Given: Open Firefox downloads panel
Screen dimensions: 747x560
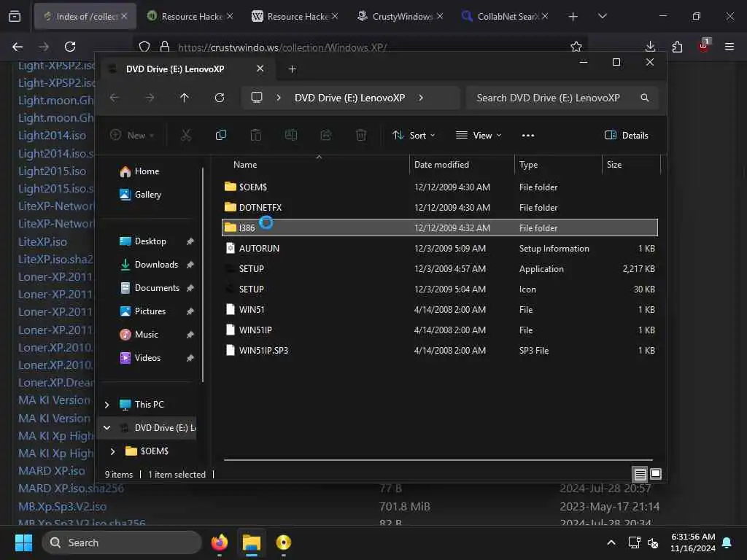Looking at the screenshot, I should click(650, 47).
